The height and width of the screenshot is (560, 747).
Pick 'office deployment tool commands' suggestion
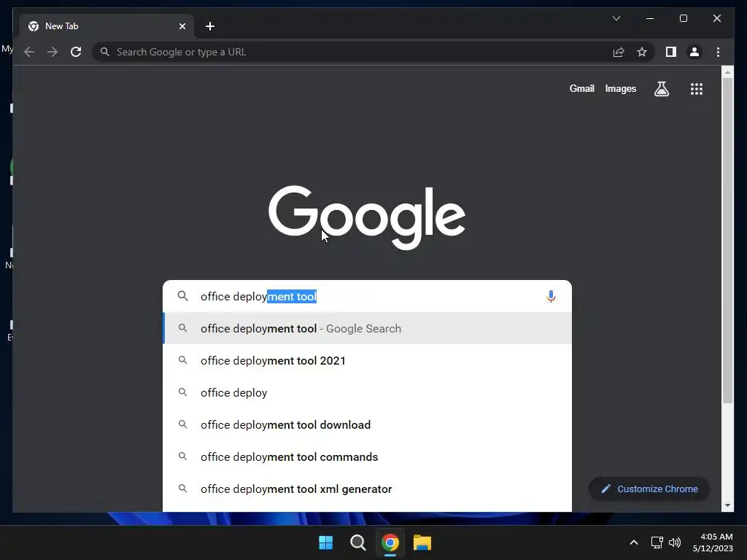(368, 456)
